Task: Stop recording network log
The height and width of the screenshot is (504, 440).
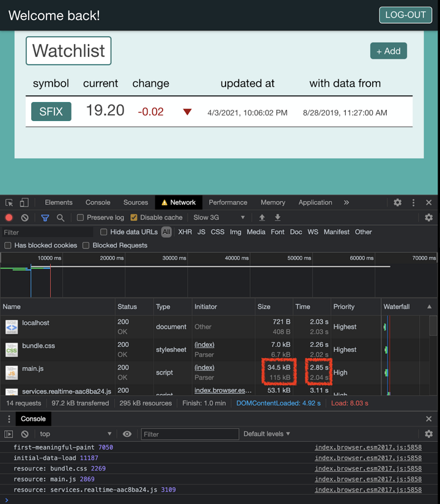Action: pyautogui.click(x=9, y=217)
